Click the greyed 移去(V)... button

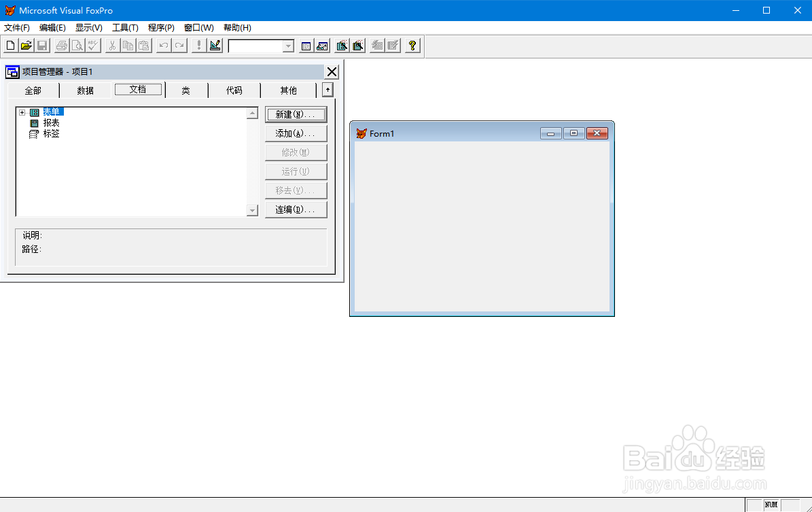click(296, 190)
